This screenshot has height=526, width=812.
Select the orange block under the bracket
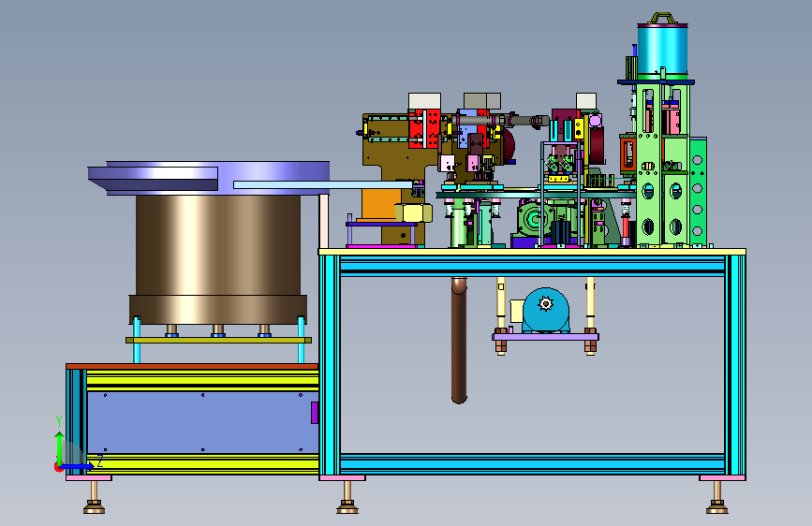381,203
